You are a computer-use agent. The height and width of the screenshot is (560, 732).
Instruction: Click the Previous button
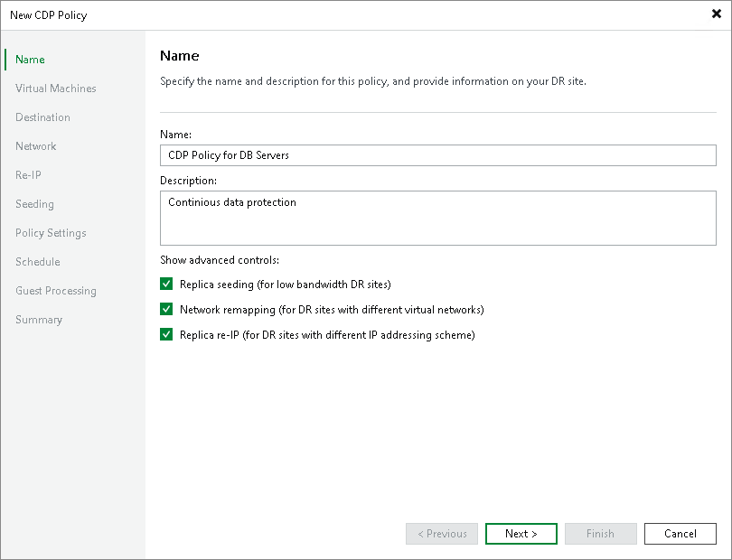tap(442, 534)
